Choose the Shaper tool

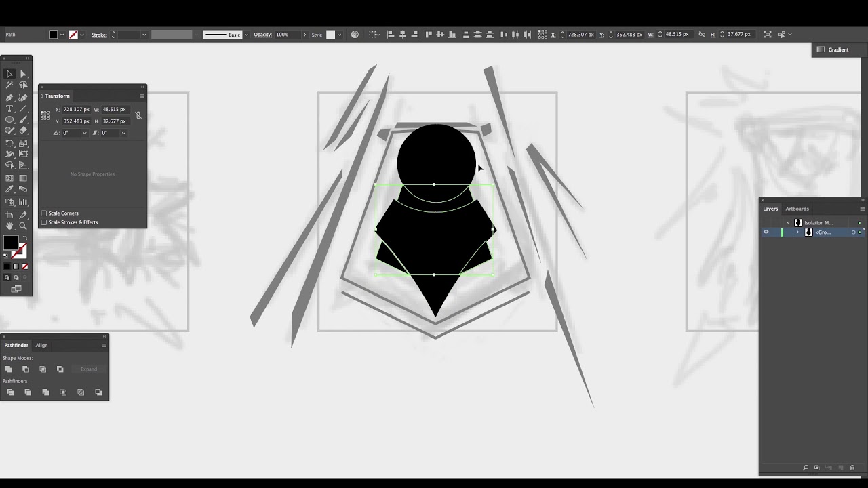(9, 130)
